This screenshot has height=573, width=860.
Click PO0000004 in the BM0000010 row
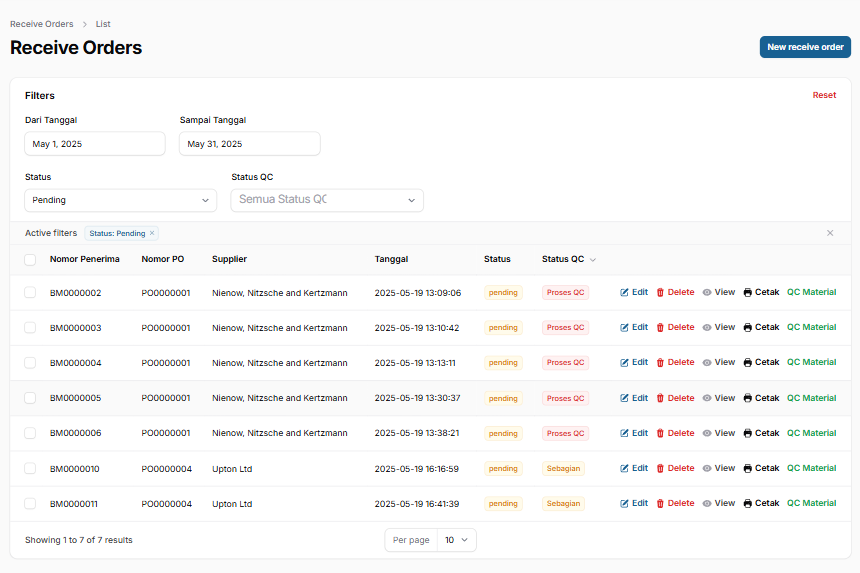[x=167, y=469]
